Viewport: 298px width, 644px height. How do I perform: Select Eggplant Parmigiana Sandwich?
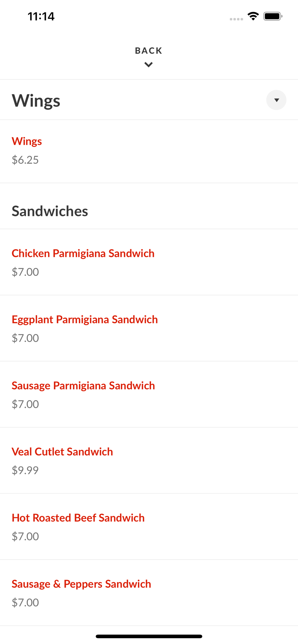coord(84,319)
